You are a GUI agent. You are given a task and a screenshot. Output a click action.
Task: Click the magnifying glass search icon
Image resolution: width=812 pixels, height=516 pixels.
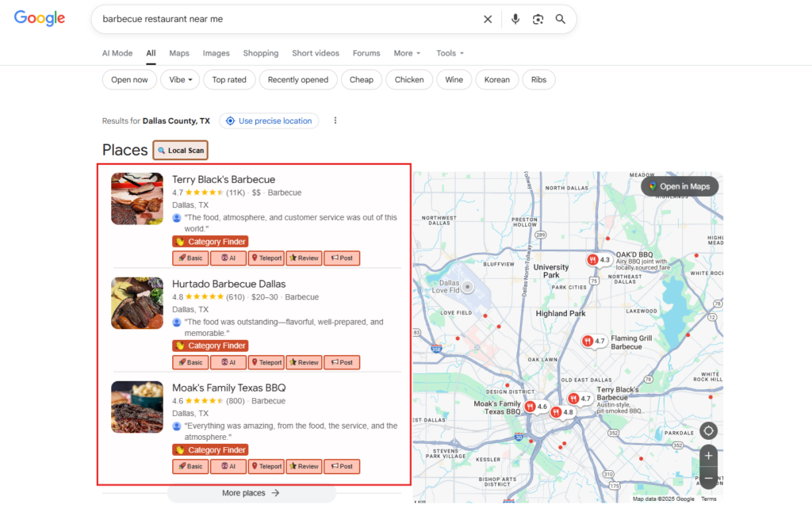[x=561, y=19]
